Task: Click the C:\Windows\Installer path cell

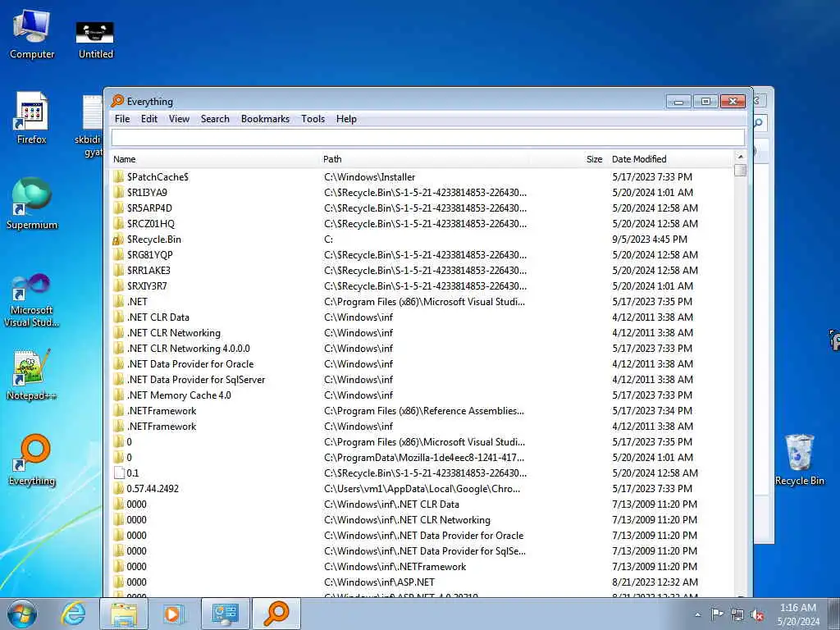Action: point(370,177)
